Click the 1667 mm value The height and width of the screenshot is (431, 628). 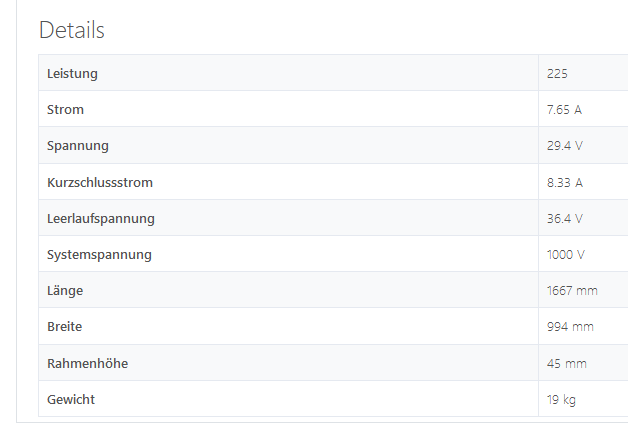[x=572, y=290]
